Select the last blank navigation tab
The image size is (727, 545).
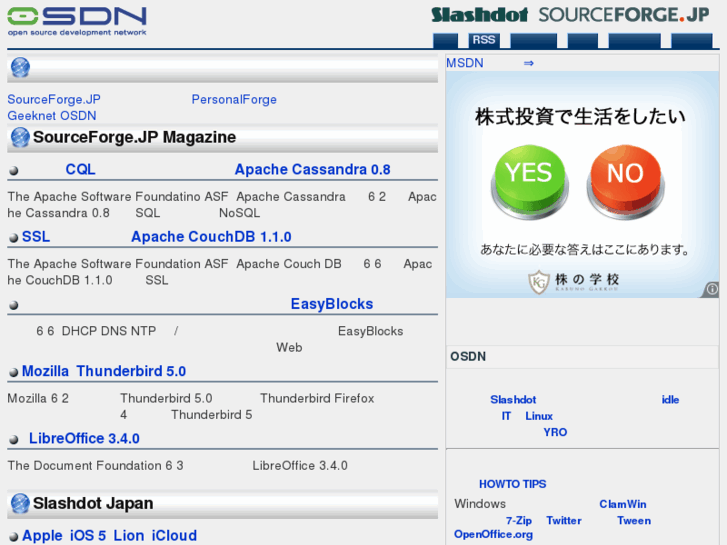click(692, 40)
